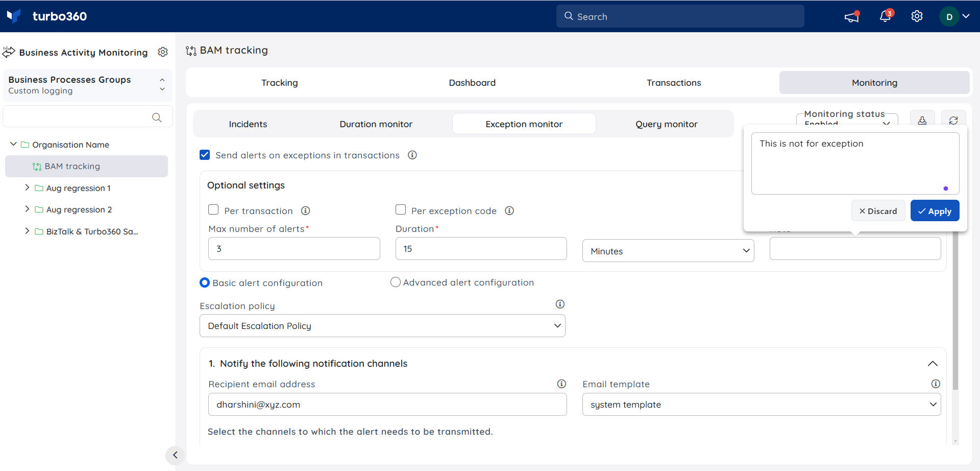Click the BAM tracking header icon

pyautogui.click(x=191, y=51)
